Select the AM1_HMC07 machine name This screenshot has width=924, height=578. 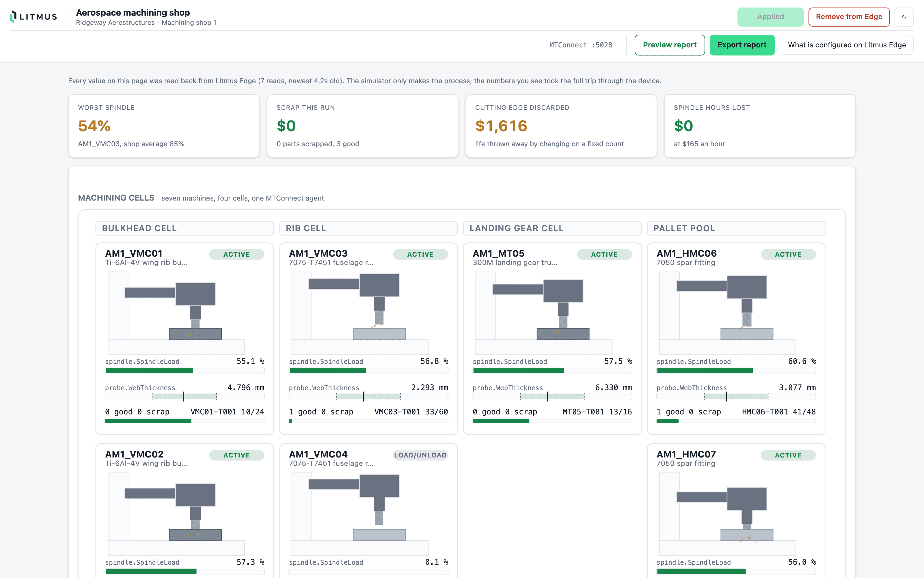coord(686,455)
